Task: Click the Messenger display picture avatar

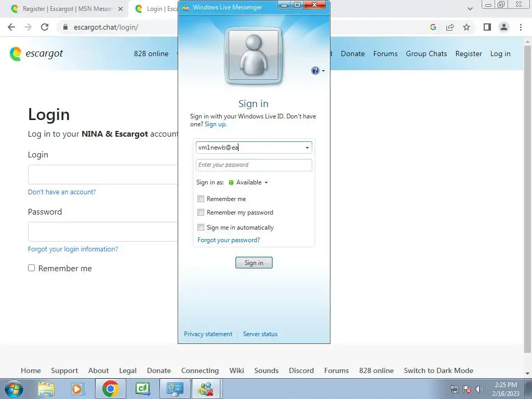Action: [254, 55]
